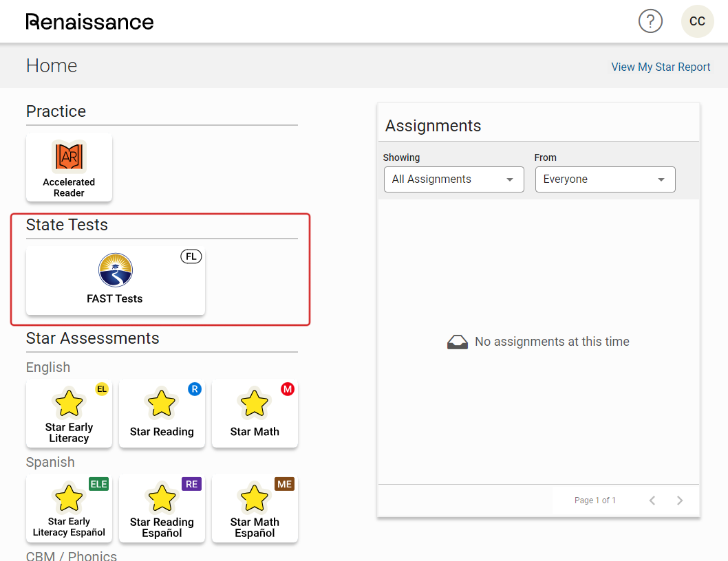Click the red M badge
The image size is (728, 561).
pos(288,389)
